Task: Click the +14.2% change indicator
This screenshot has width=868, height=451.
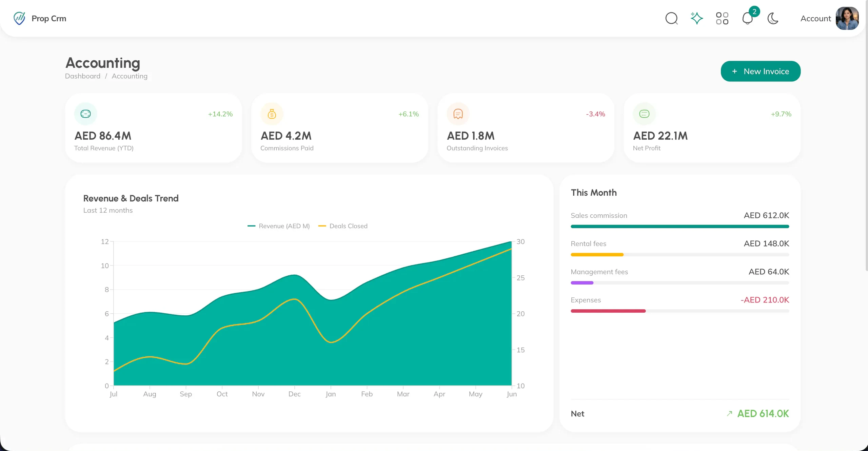Action: coord(220,114)
